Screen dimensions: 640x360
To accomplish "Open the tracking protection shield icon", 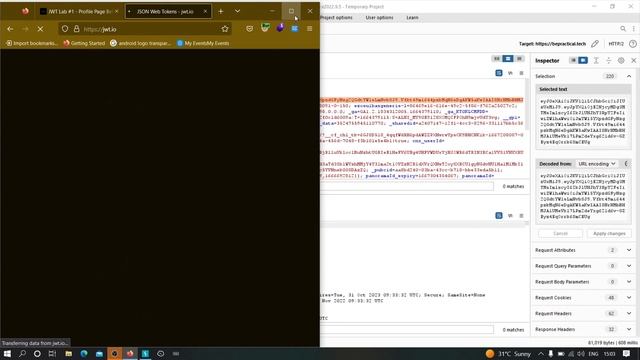I will coord(65,29).
